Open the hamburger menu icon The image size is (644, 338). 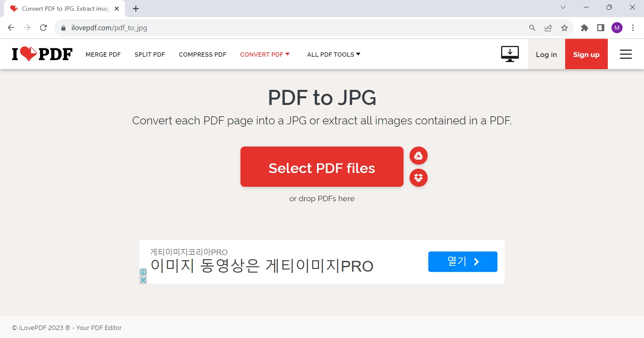tap(626, 54)
